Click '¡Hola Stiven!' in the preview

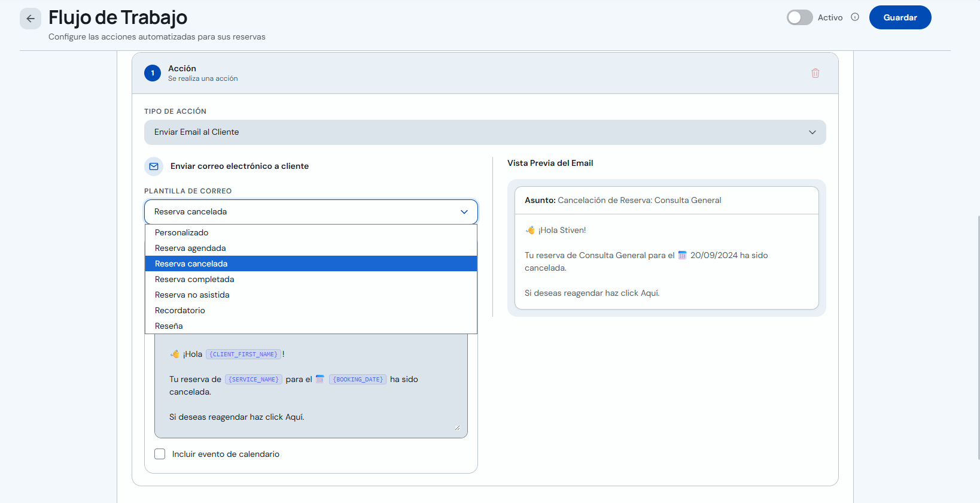[556, 231]
